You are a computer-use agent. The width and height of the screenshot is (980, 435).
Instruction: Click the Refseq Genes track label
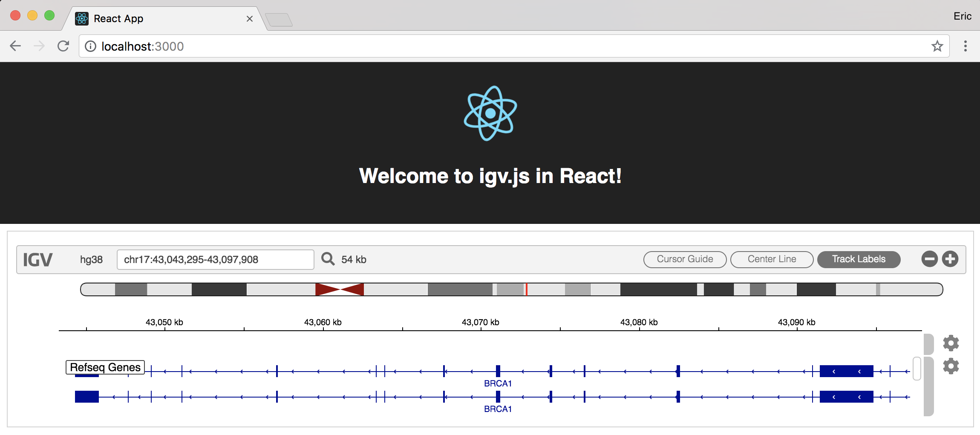click(x=105, y=367)
